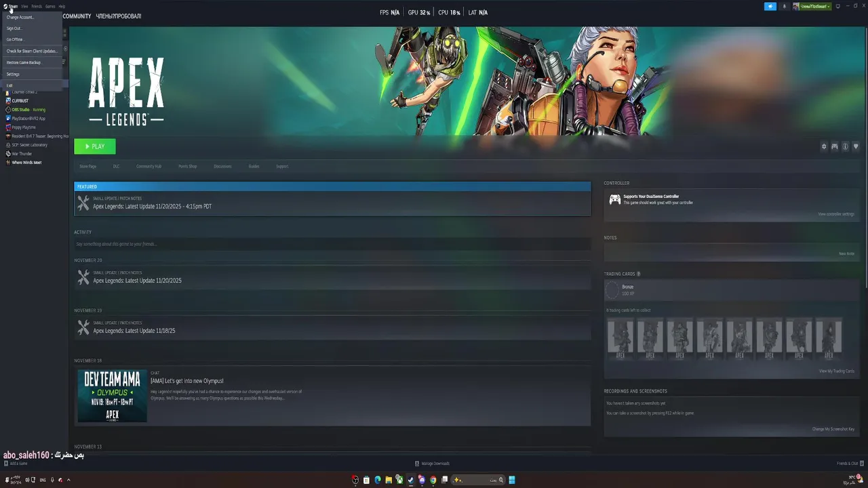This screenshot has width=868, height=488.
Task: Click the Big Picture mode icon
Action: [838, 6]
